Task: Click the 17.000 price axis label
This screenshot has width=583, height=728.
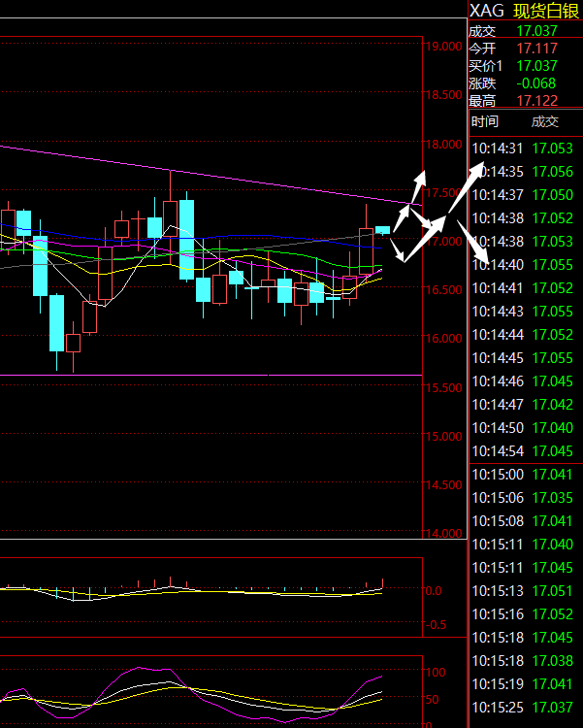Action: [x=443, y=241]
